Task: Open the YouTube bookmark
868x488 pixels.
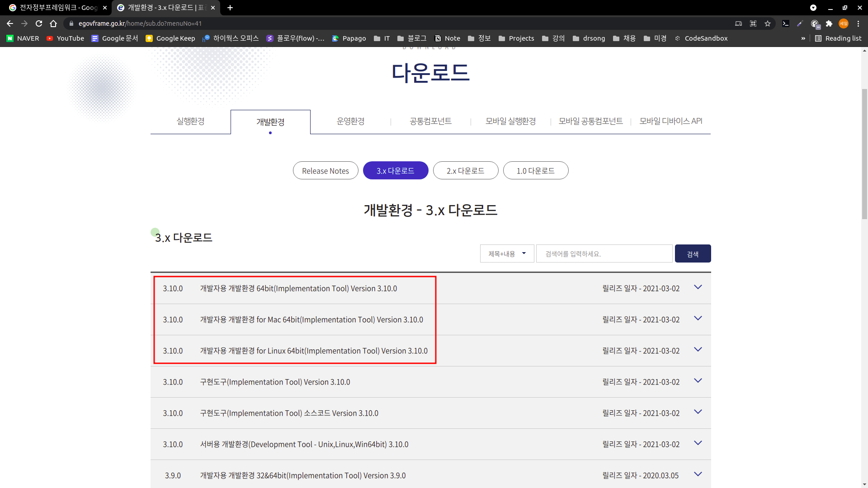Action: 65,38
